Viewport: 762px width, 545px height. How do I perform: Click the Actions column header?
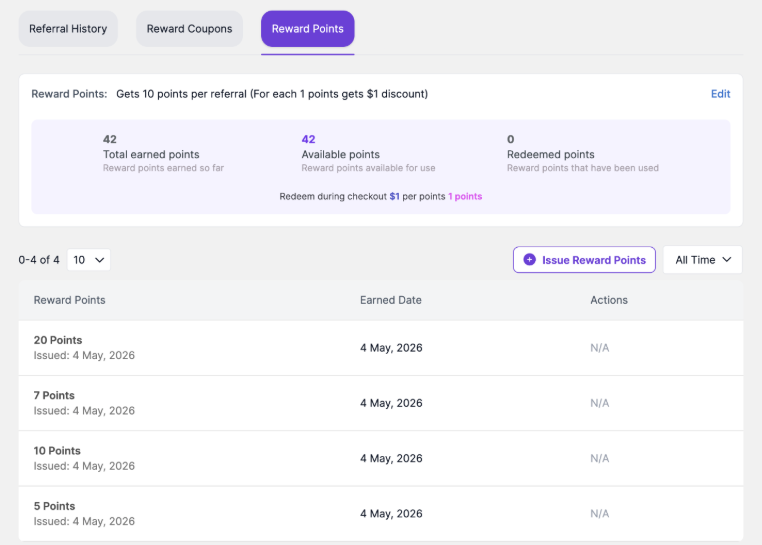pyautogui.click(x=609, y=300)
